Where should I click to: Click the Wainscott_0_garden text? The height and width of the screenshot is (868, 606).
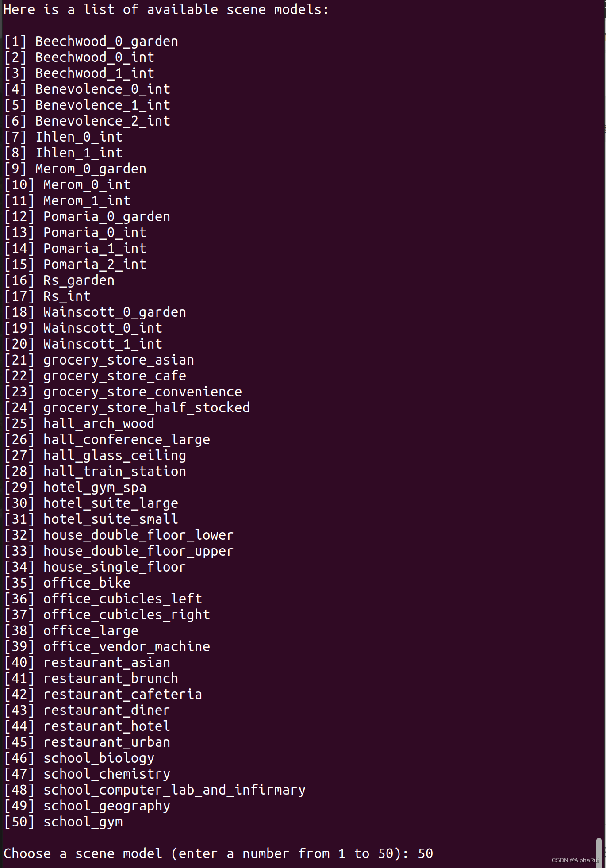coord(115,312)
